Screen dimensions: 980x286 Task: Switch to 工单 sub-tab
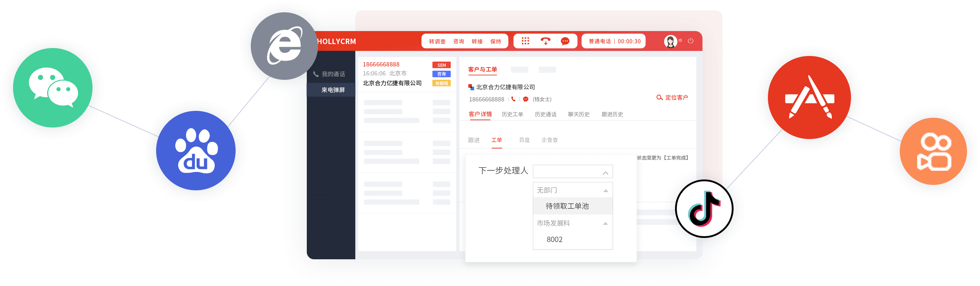(x=497, y=140)
